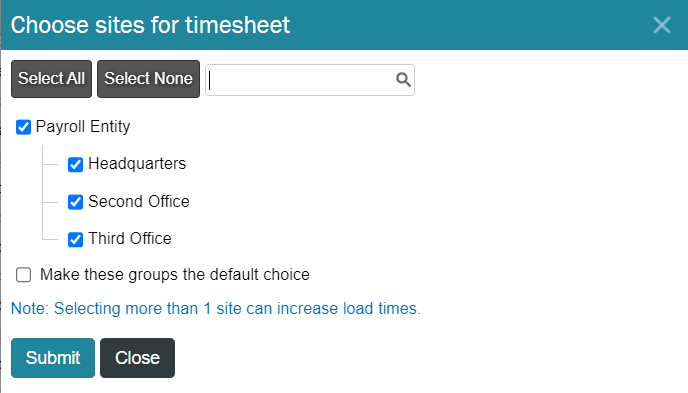Enable Make these groups the default choice
Viewport: 688px width, 393px height.
pyautogui.click(x=23, y=275)
